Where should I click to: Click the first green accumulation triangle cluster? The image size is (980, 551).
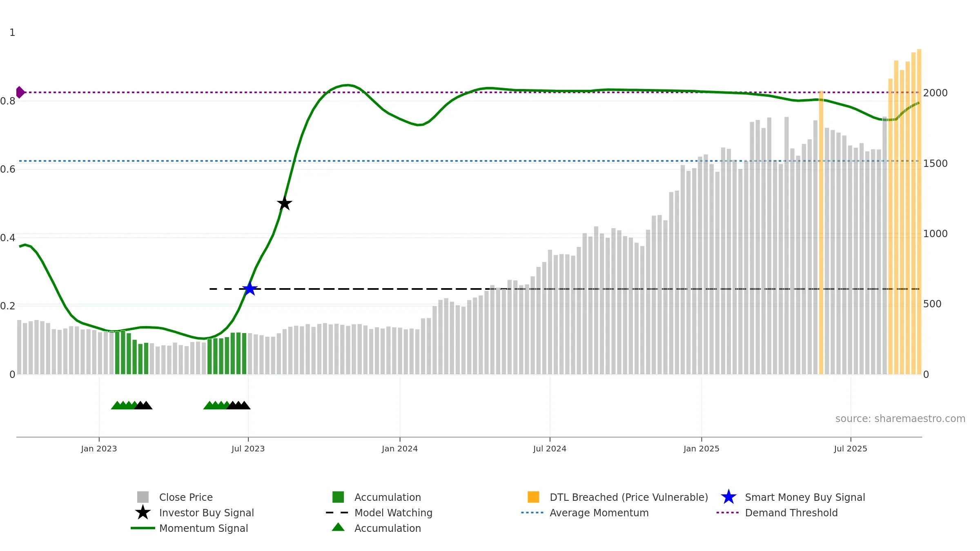click(124, 405)
